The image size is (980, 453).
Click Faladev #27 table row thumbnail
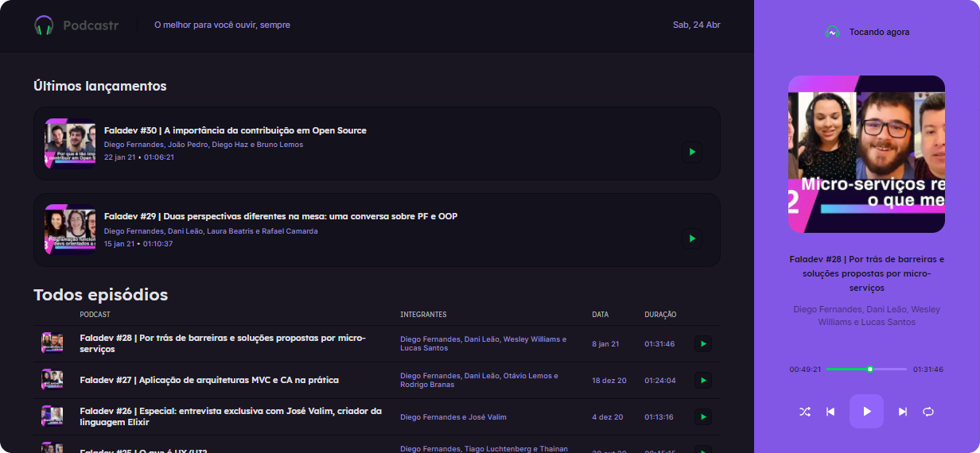[52, 379]
